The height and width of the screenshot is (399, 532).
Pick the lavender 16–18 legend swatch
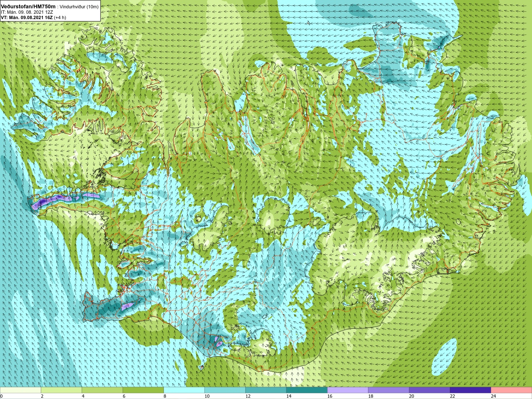point(348,390)
